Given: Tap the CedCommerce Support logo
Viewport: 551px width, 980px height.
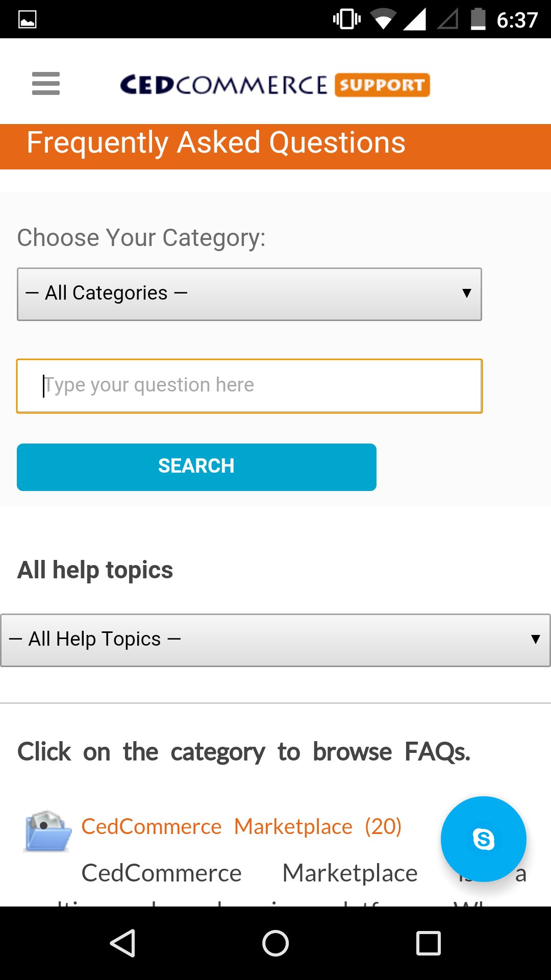Looking at the screenshot, I should tap(275, 85).
